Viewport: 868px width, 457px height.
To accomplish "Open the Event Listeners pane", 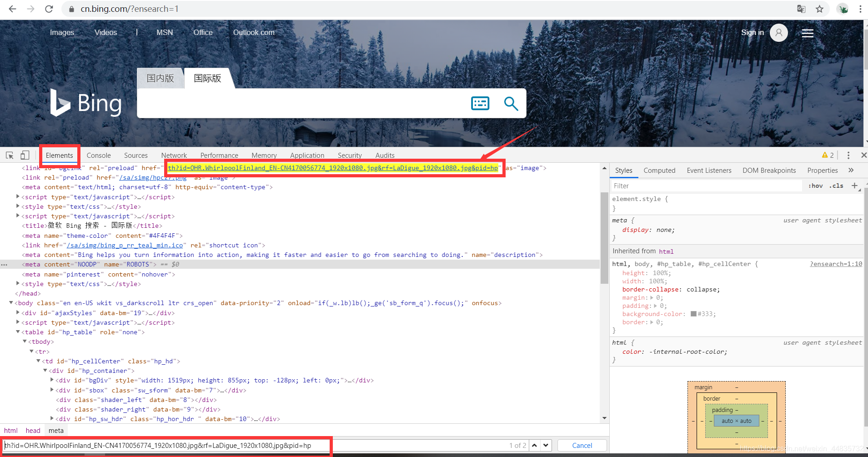I will [x=709, y=170].
